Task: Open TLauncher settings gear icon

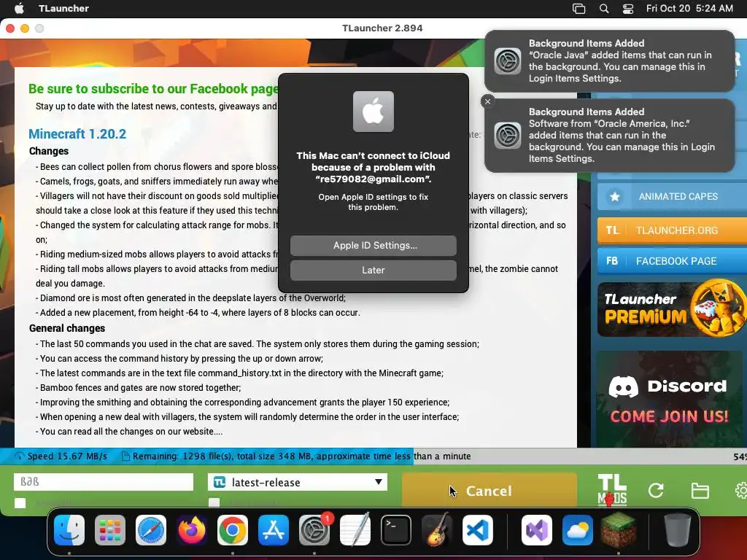Action: [741, 491]
